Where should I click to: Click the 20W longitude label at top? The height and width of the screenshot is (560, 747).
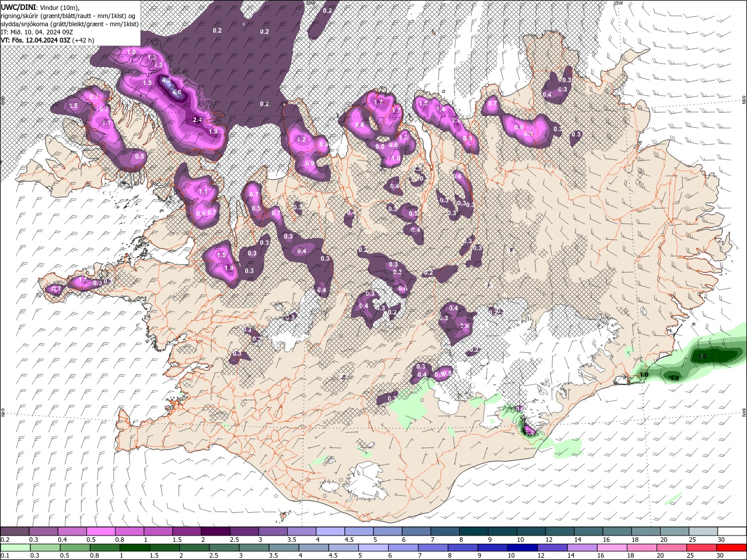click(310, 3)
